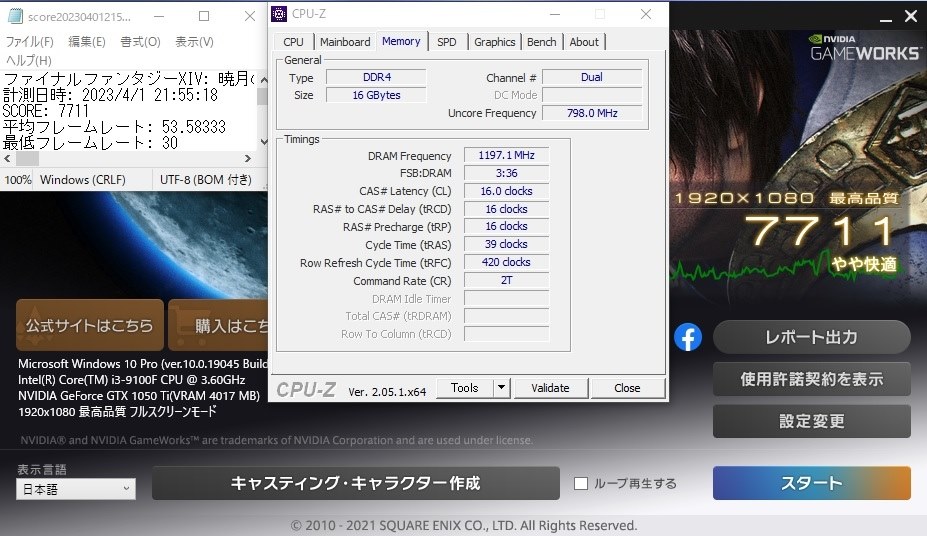Click the 購入はこちら button
The width and height of the screenshot is (927, 536).
point(218,325)
